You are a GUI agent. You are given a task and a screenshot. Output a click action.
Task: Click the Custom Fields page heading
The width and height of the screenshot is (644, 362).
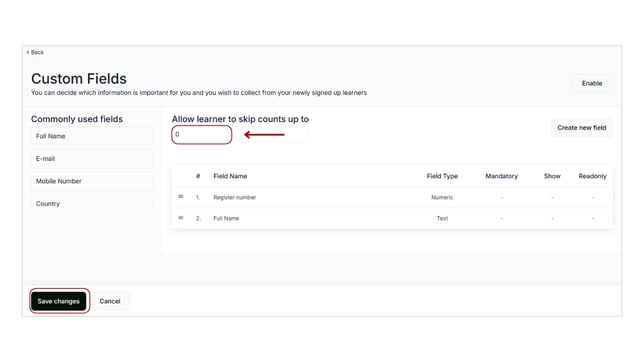[x=79, y=78]
